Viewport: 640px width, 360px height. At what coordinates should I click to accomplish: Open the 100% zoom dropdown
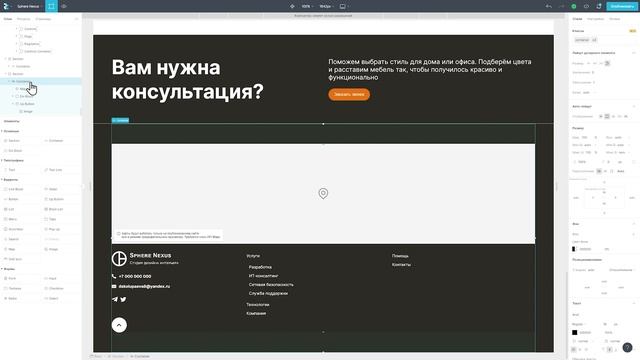click(x=307, y=6)
